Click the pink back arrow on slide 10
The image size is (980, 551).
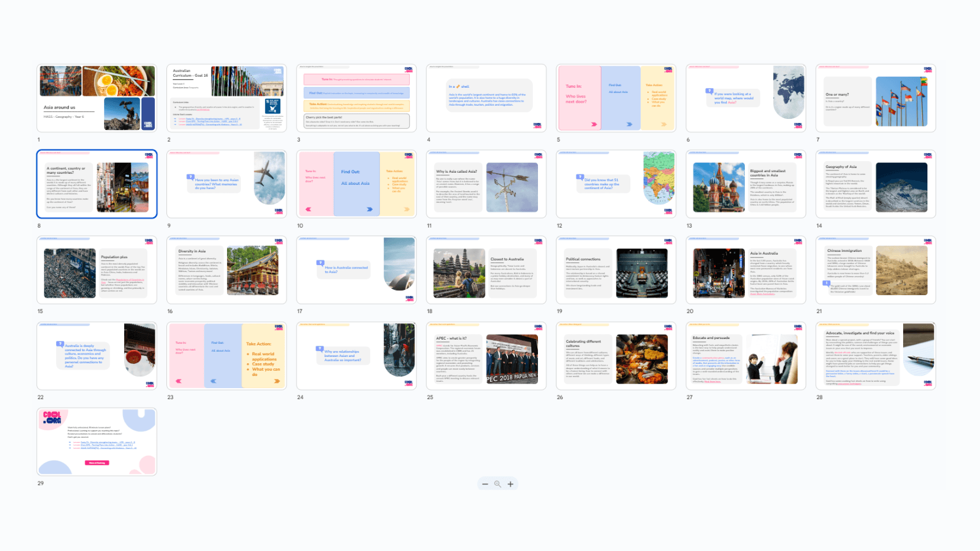click(308, 209)
